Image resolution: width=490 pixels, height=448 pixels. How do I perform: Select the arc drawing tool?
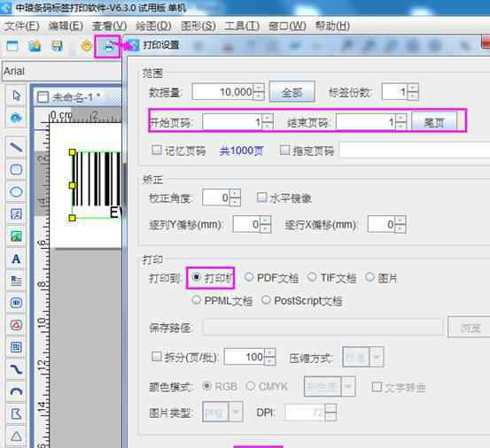16,391
